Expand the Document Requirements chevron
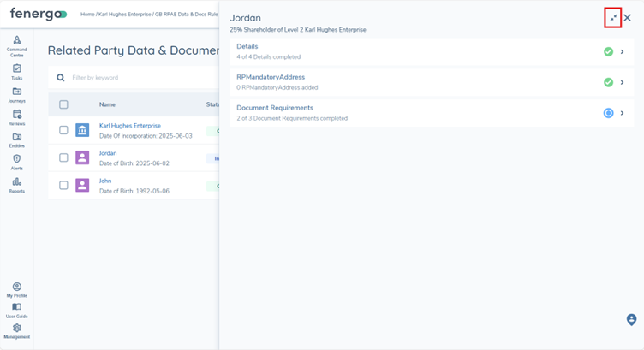Image resolution: width=644 pixels, height=350 pixels. tap(623, 113)
